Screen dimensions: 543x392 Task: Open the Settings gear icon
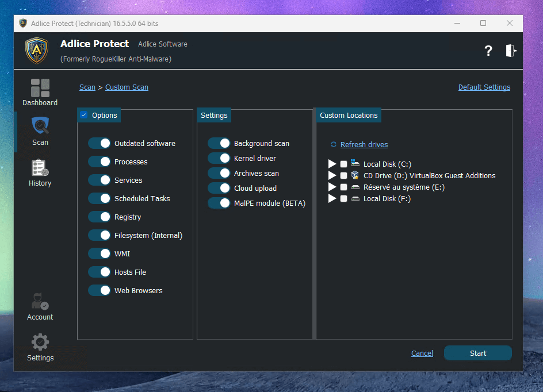tap(40, 343)
